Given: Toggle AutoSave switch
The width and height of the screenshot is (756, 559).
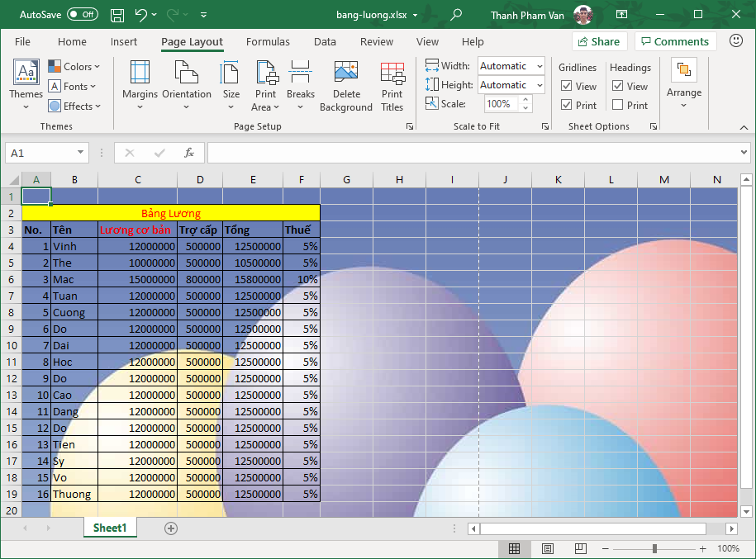Looking at the screenshot, I should (83, 15).
